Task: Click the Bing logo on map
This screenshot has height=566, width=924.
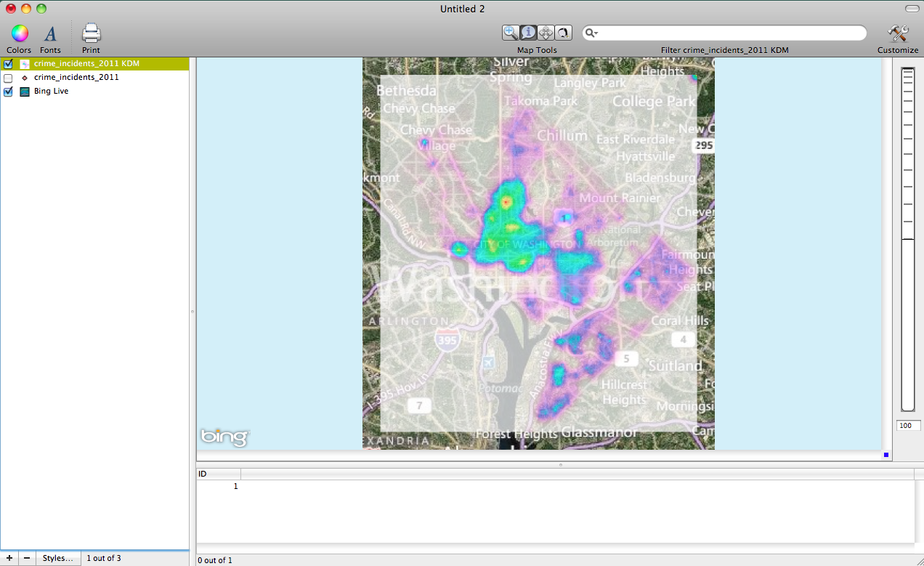Action: (x=224, y=437)
